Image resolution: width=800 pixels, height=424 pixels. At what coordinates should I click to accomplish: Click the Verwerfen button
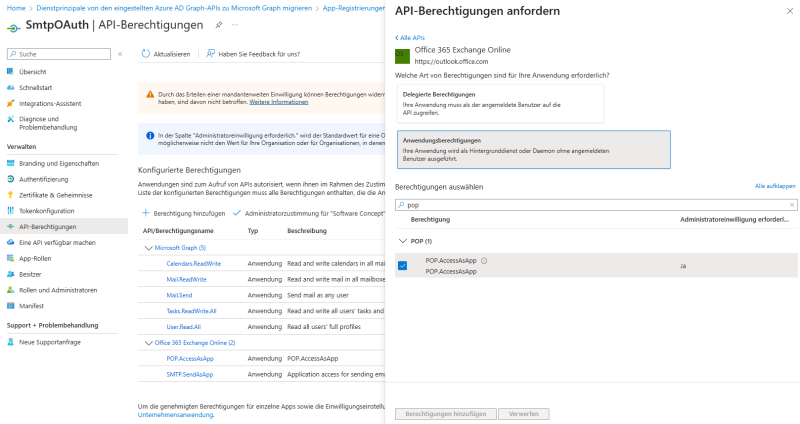522,413
